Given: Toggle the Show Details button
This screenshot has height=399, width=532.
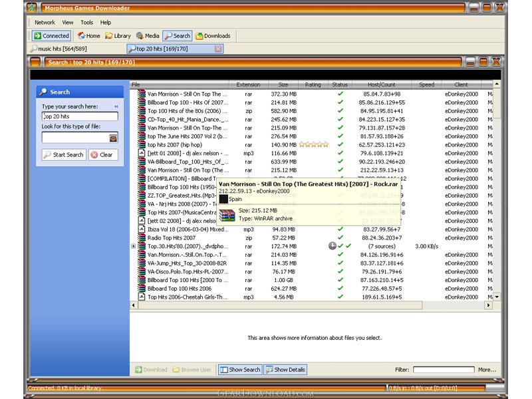Looking at the screenshot, I should point(285,370).
